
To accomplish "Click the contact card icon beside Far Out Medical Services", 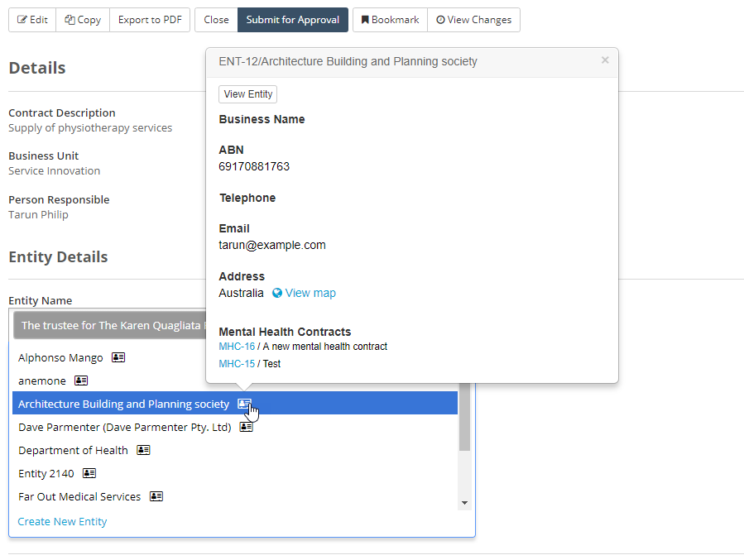I will (156, 496).
